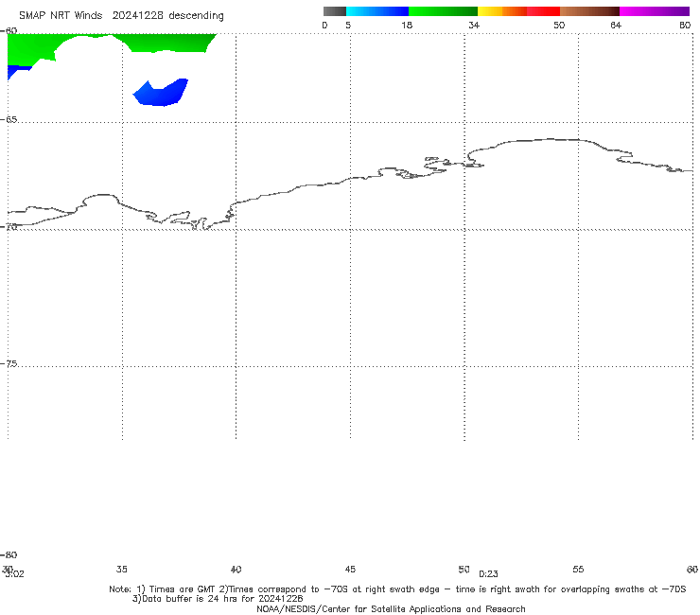Click the 35 longitude axis label
700x615 pixels.
point(122,570)
